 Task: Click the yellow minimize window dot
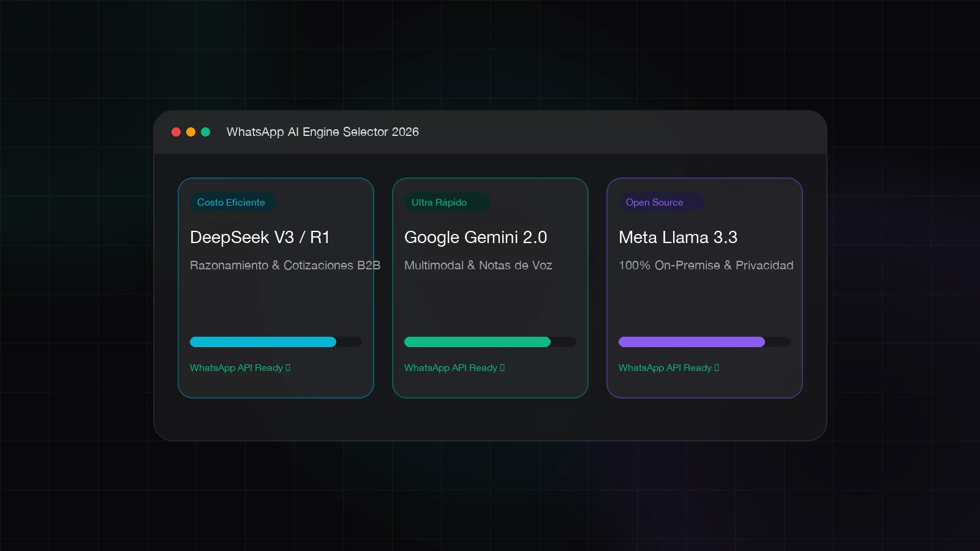pyautogui.click(x=190, y=132)
